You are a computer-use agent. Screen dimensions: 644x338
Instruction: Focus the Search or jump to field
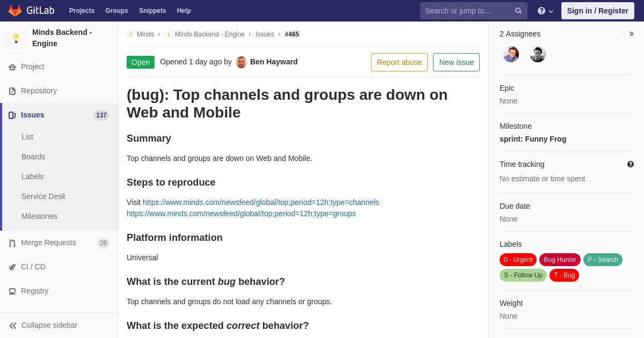467,11
